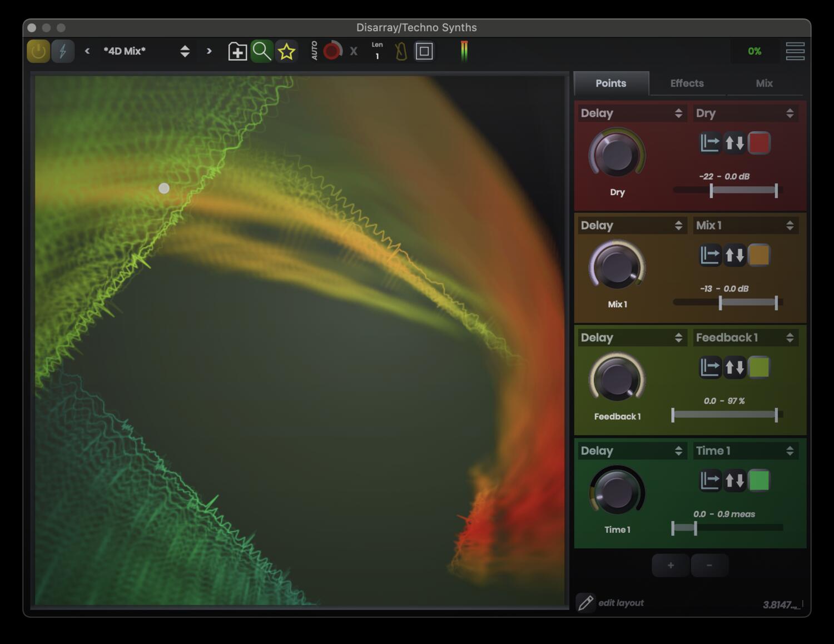Viewport: 834px width, 644px height.
Task: Click the minus button to remove point
Action: click(x=709, y=565)
